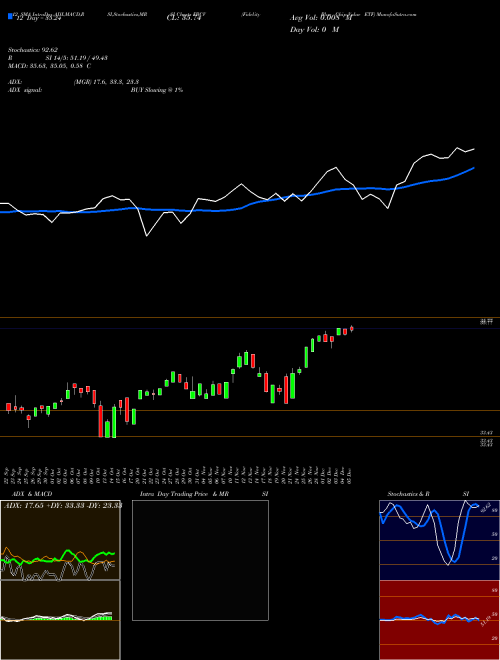Open the blue Stochastics chart thumbnail
500x660 pixels.
(439, 540)
